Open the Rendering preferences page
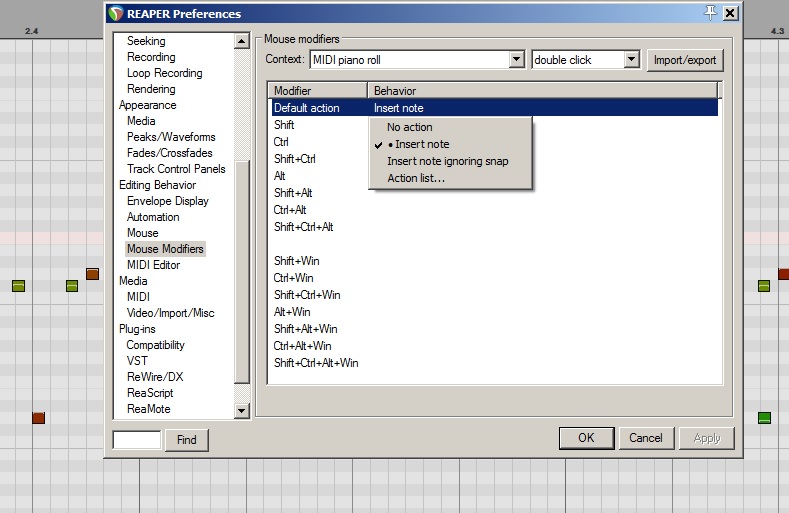This screenshot has height=513, width=789. 151,89
